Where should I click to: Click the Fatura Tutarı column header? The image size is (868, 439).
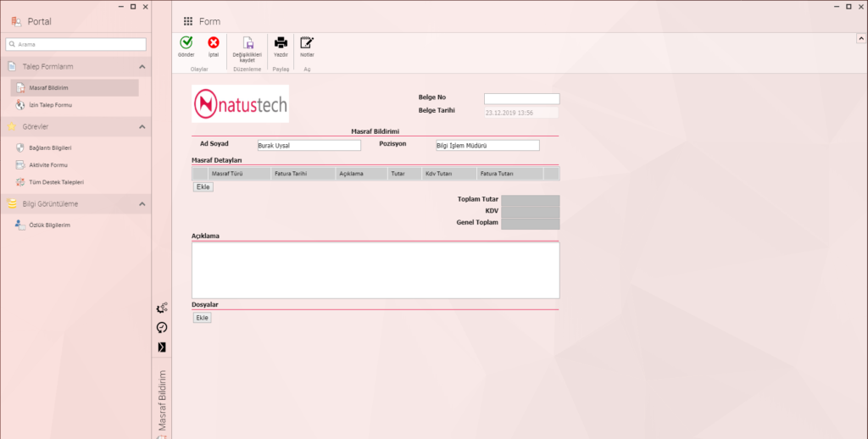pyautogui.click(x=509, y=174)
